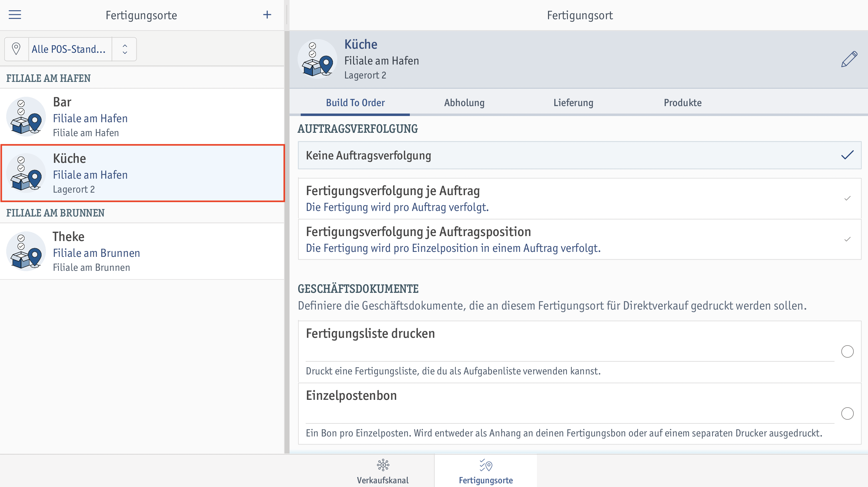Click the Küche header icon in detail pane

pyautogui.click(x=317, y=59)
